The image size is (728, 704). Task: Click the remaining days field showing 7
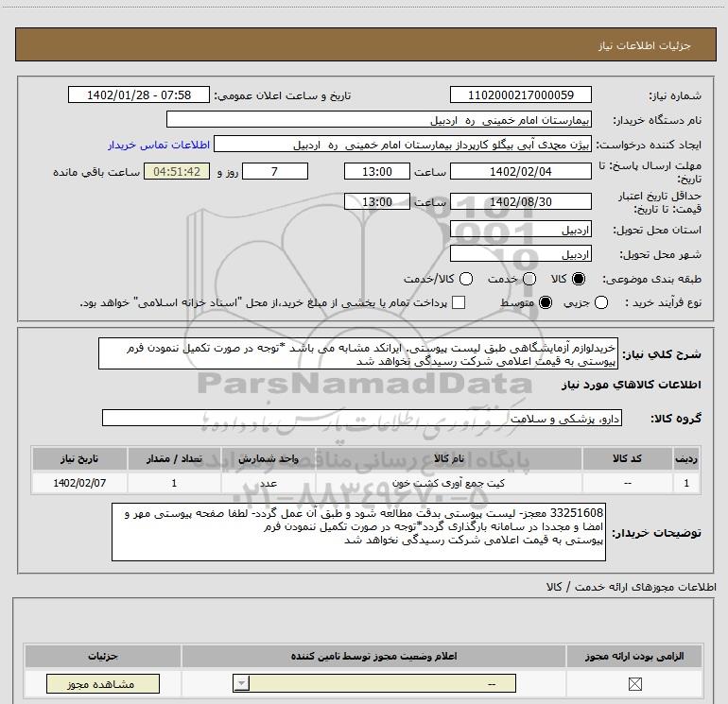pyautogui.click(x=275, y=171)
